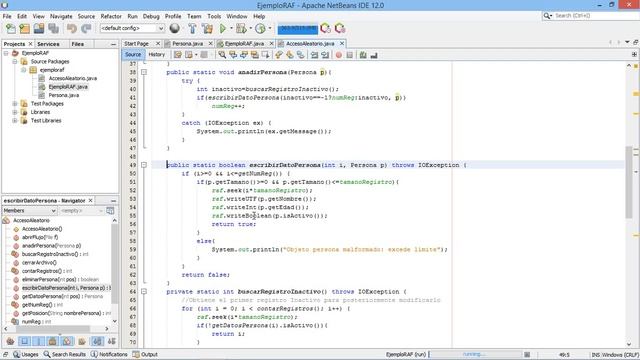
Task: Click the red Start Macro Recording icon
Action: click(338, 55)
